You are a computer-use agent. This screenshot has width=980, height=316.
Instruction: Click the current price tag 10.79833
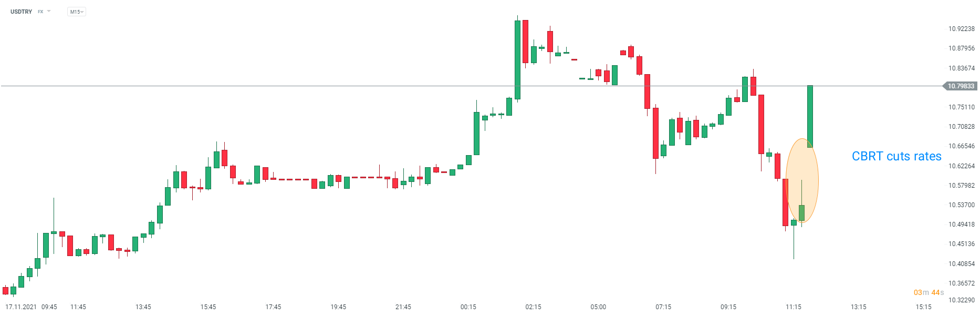point(961,86)
